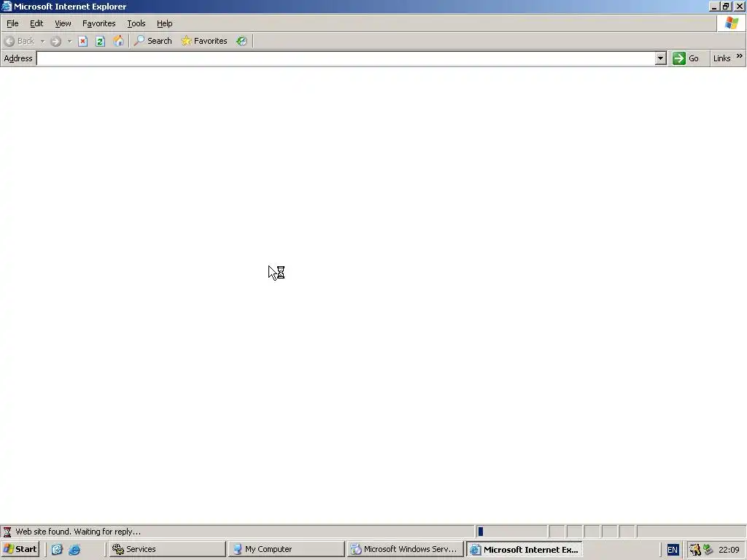
Task: Click the 22:09 system clock
Action: tap(729, 550)
